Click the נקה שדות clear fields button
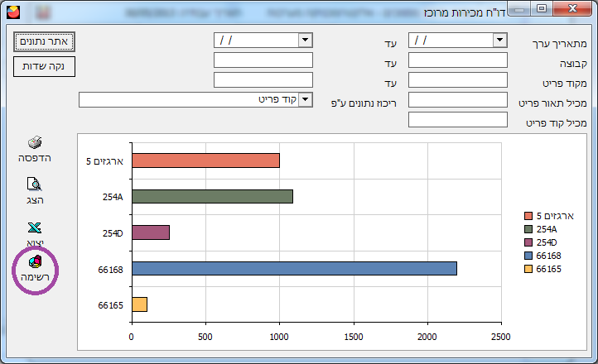The image size is (598, 364). coord(45,66)
